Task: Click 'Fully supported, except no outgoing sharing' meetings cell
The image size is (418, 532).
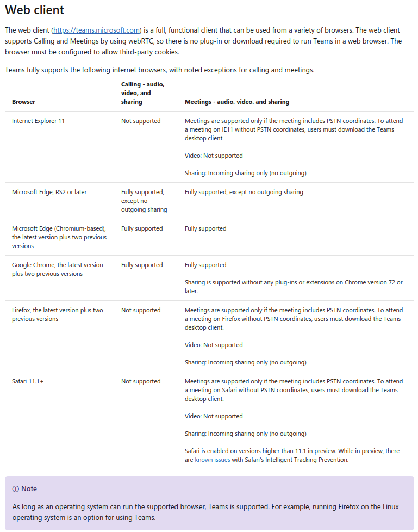Action: click(244, 192)
